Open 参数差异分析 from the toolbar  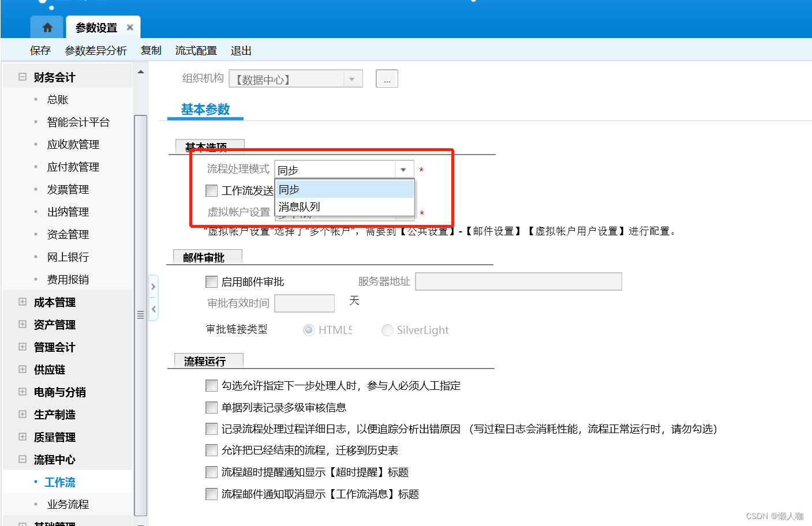[96, 51]
